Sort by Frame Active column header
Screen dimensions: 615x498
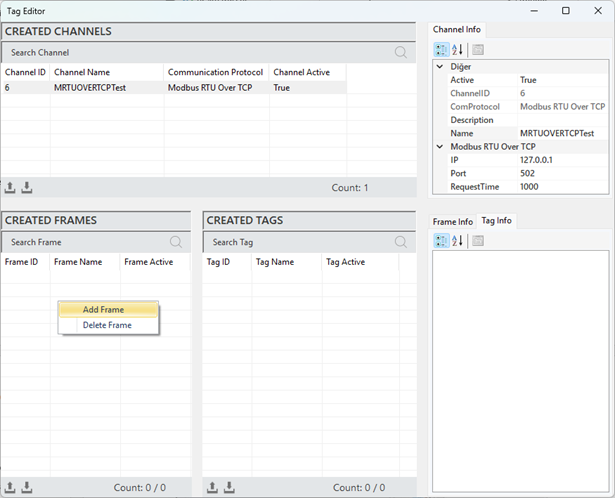pyautogui.click(x=155, y=262)
